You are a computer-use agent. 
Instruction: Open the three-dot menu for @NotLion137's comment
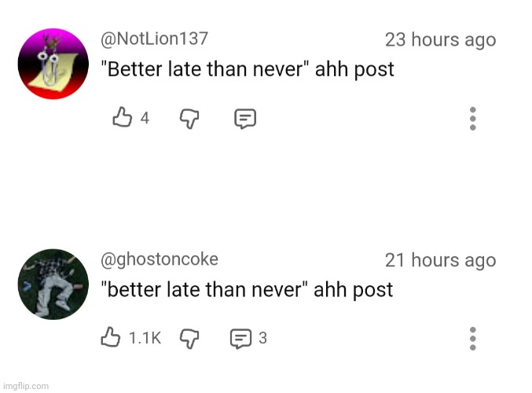(x=472, y=119)
